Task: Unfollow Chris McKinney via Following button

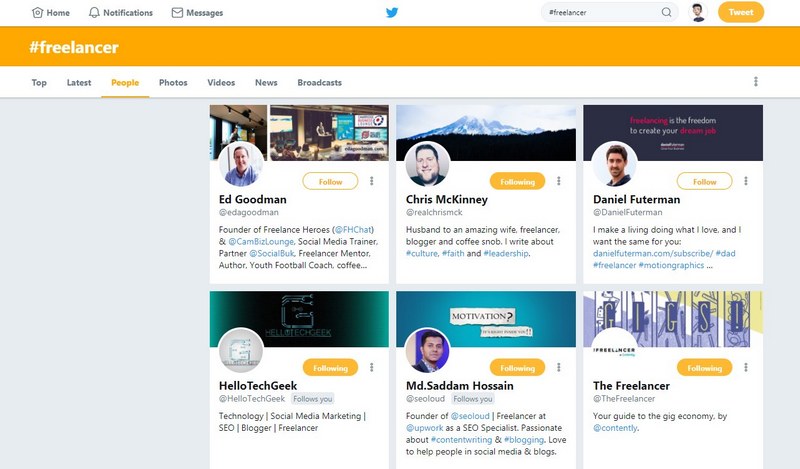Action: click(517, 182)
